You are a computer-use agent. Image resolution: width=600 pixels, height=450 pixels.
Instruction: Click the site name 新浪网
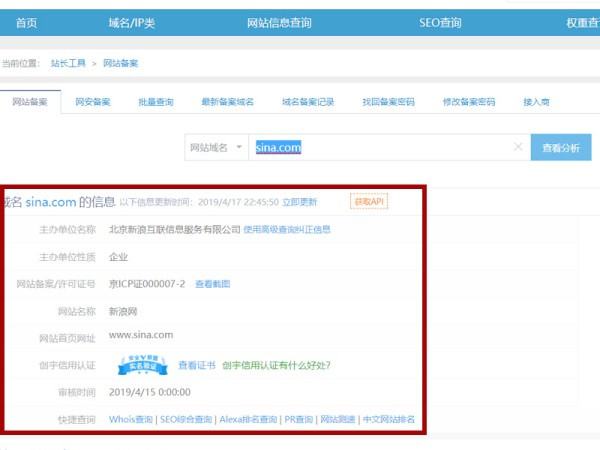pyautogui.click(x=123, y=311)
